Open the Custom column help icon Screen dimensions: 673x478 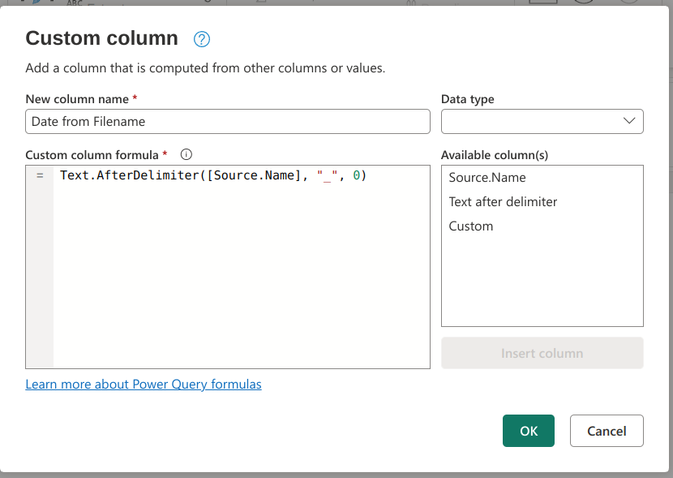click(x=201, y=39)
